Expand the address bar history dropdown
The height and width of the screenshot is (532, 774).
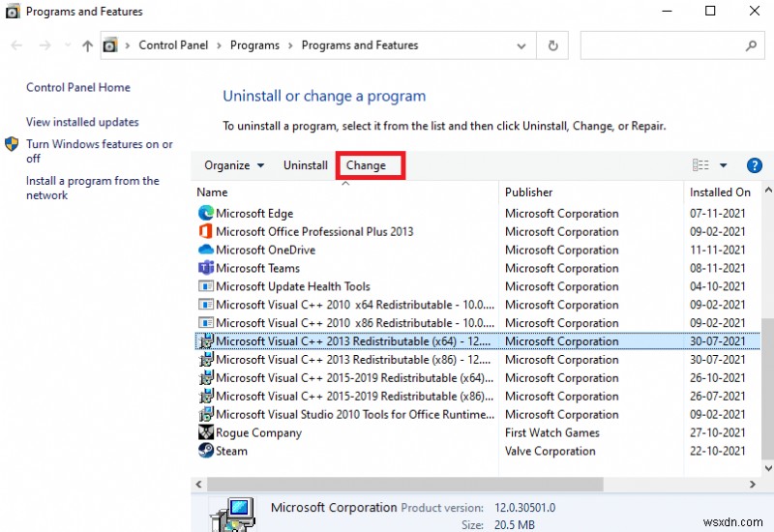tap(521, 45)
